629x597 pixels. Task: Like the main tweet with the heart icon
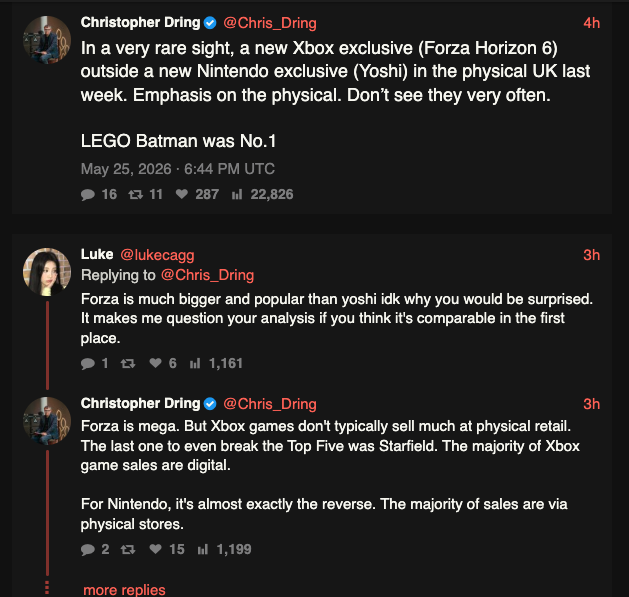pyautogui.click(x=182, y=194)
